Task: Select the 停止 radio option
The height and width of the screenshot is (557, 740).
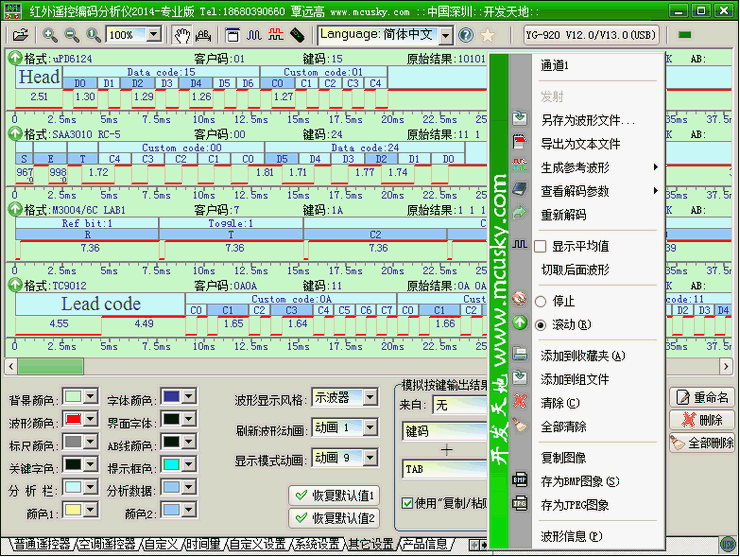Action: coord(541,301)
